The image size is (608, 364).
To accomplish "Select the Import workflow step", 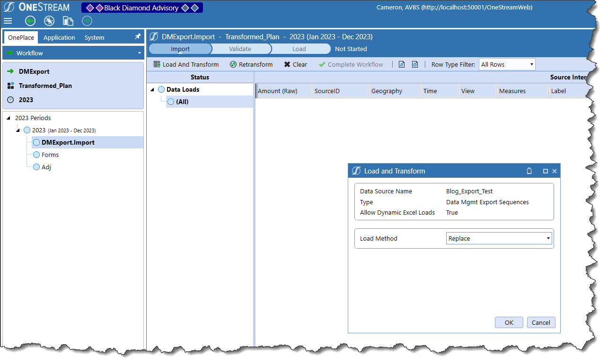I will 180,49.
